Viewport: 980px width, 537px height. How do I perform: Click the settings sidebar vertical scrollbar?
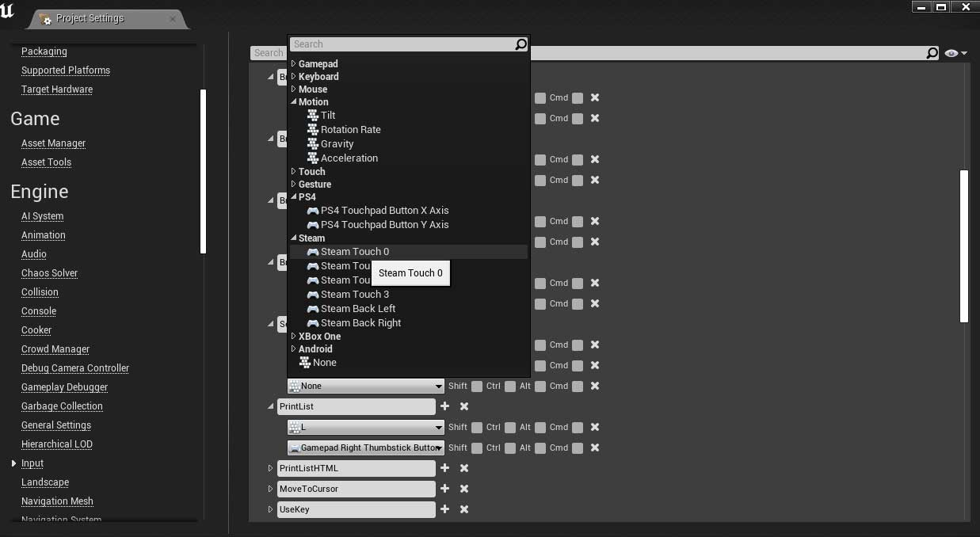pyautogui.click(x=204, y=172)
